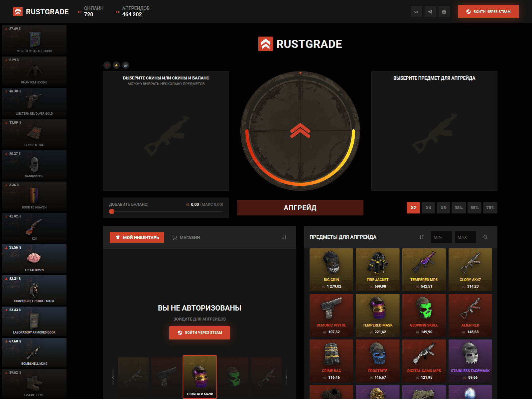The width and height of the screenshot is (532, 399).
Task: Click the carousel left arrow
Action: click(x=113, y=377)
